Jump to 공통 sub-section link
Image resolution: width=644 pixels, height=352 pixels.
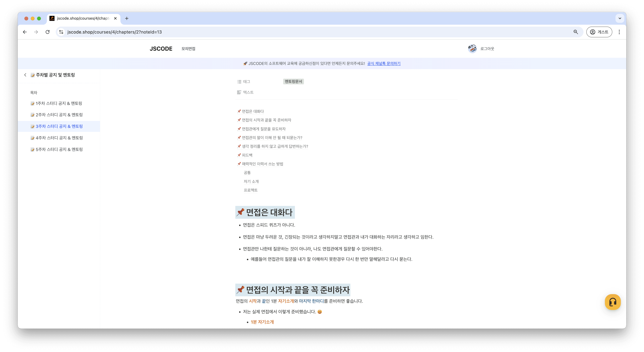247,173
